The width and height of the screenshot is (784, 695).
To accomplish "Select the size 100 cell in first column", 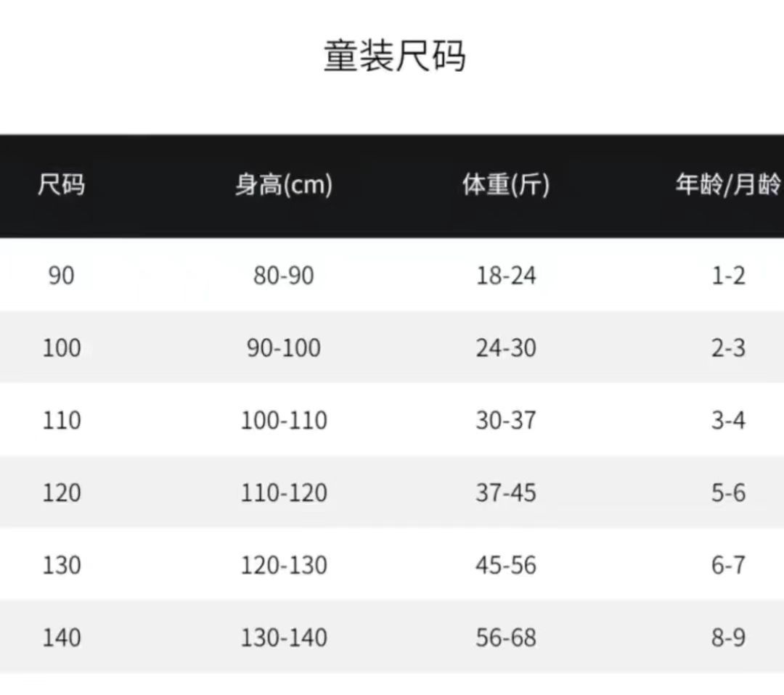I will (61, 348).
